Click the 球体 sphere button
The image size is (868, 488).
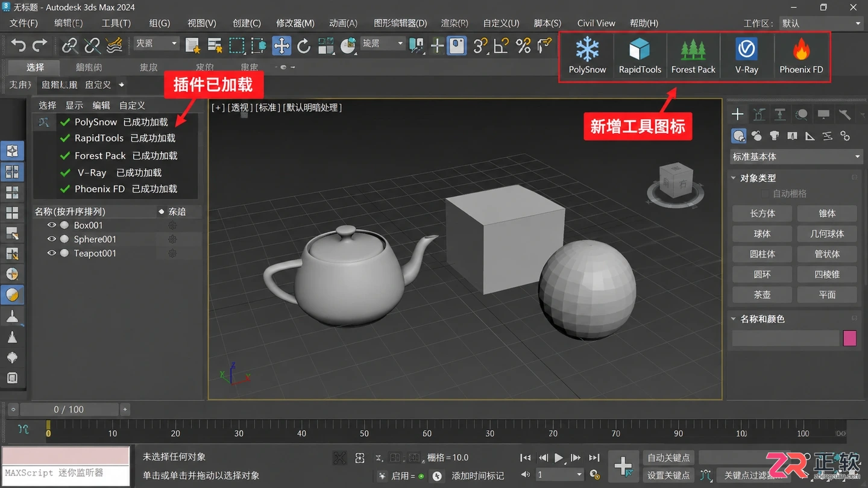[763, 234]
